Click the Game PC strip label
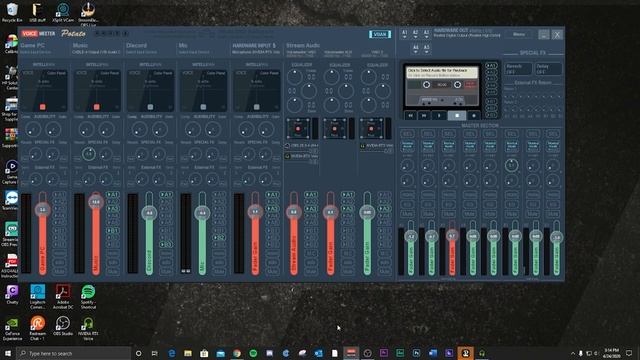The width and height of the screenshot is (640, 360). point(32,45)
